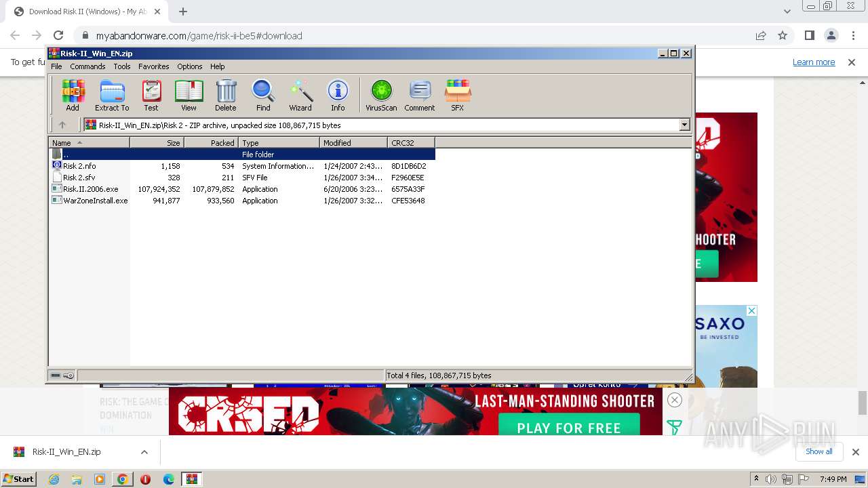Sort by the Type column header

click(x=279, y=142)
